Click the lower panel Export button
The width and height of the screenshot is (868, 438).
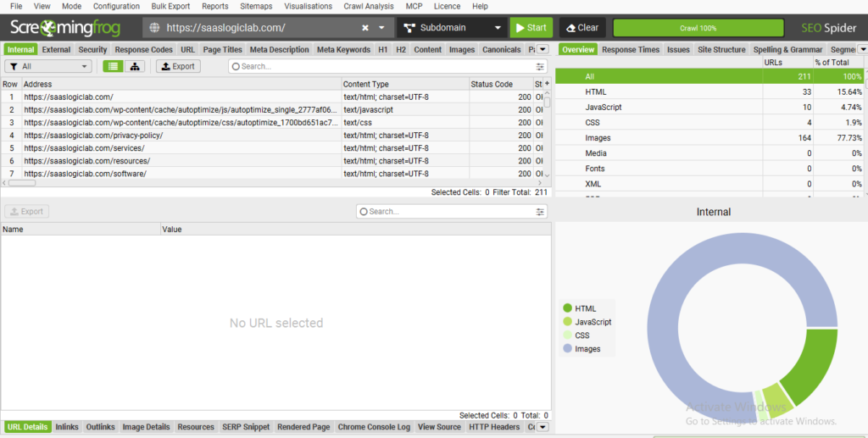27,211
